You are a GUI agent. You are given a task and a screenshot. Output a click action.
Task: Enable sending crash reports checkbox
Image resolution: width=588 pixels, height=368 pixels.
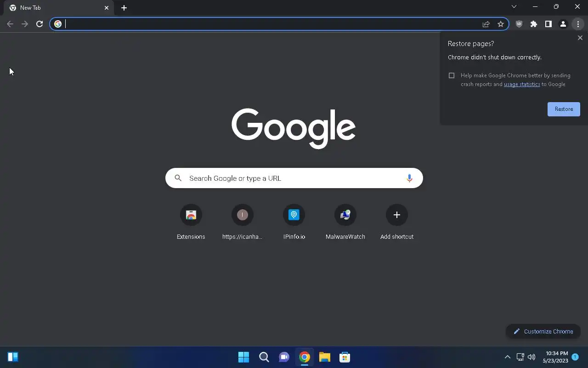tap(452, 75)
